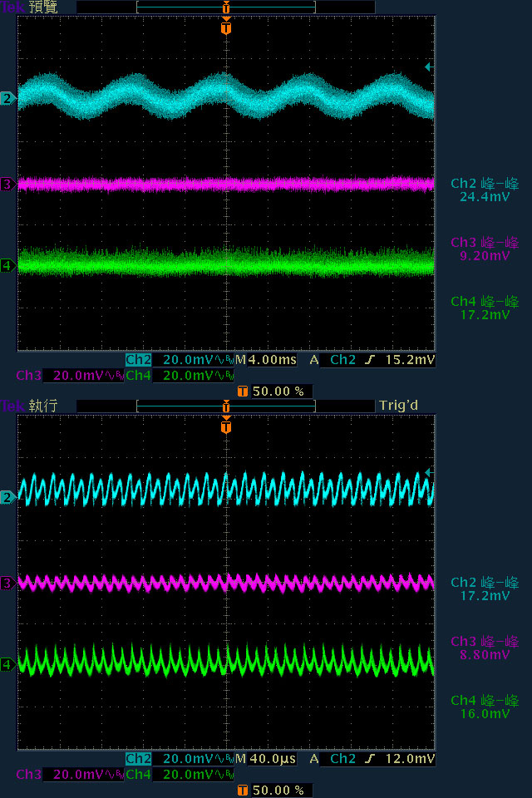This screenshot has height=798, width=532.
Task: Click the top Ch4 peak-peak 17.2mV measurement
Action: coord(485,308)
